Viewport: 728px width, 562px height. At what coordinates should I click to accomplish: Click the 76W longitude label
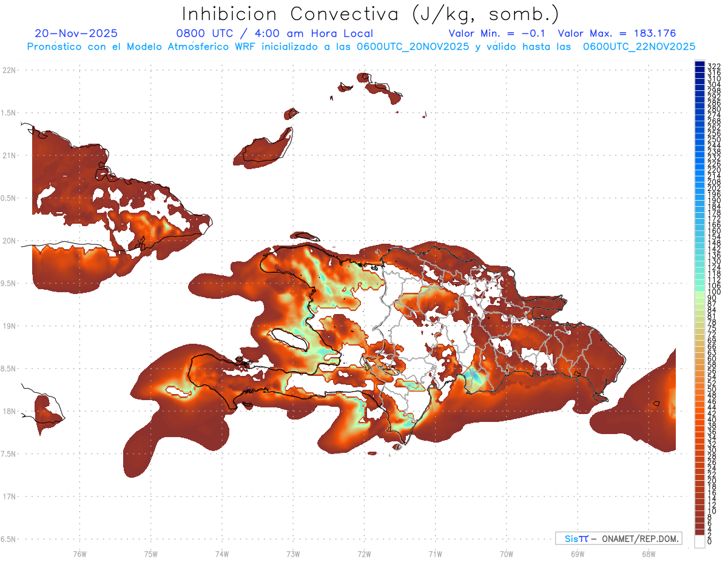coord(79,554)
